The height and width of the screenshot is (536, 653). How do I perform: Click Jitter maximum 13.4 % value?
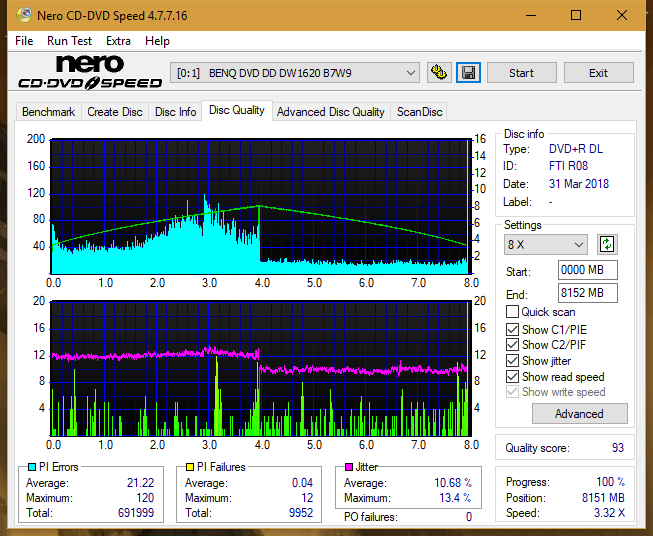tap(455, 498)
